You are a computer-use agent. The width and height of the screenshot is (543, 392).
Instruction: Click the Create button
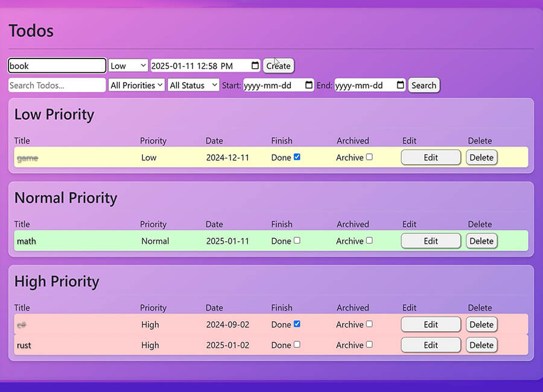tap(278, 66)
